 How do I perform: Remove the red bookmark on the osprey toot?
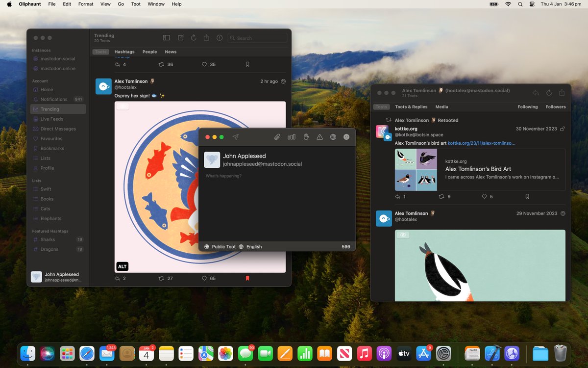click(x=247, y=278)
